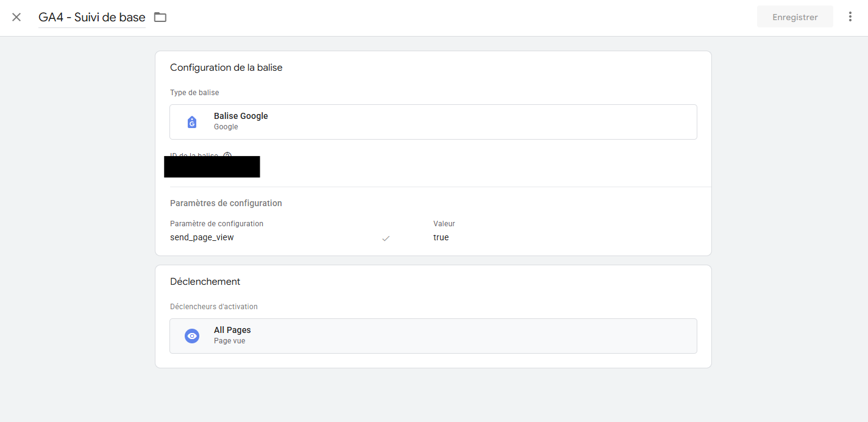
Task: Click the tag name 'GA4 - Suivi de base'
Action: tap(92, 17)
